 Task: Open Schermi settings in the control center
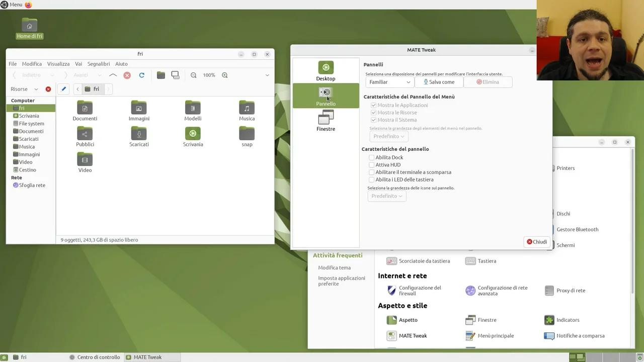click(566, 245)
